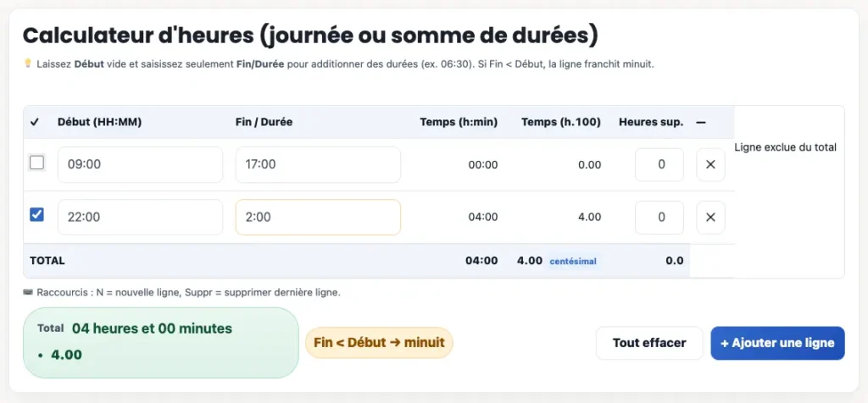
Task: Click the keyboard shortcuts icon
Action: (x=28, y=292)
